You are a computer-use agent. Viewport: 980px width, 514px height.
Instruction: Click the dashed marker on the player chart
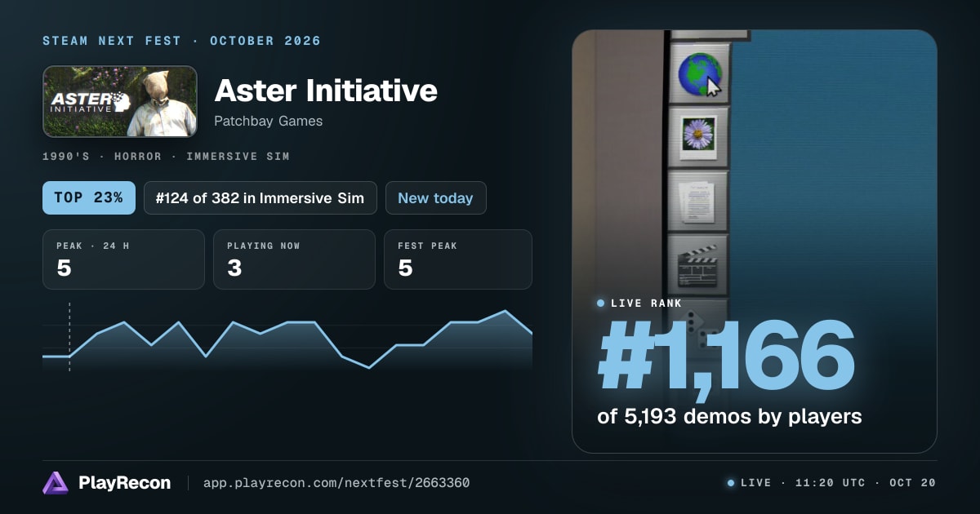coord(69,337)
